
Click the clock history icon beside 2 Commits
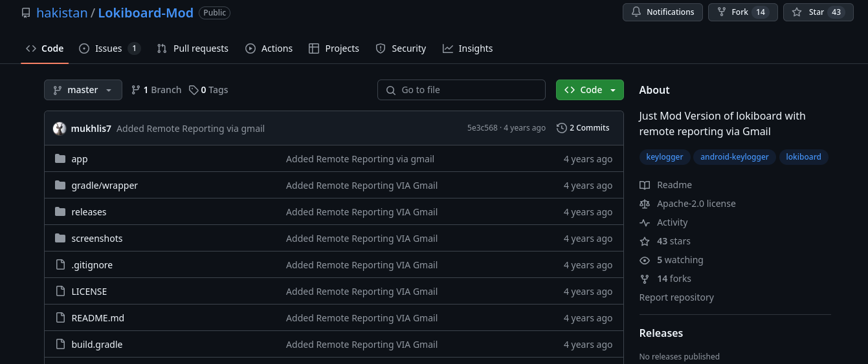point(562,128)
